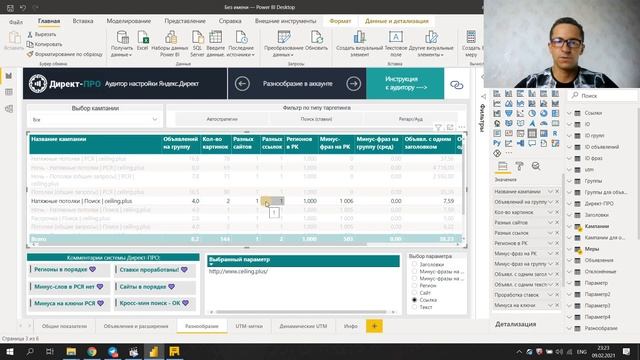This screenshot has height=360, width=640.
Task: Click the Excel import icon
Action: click(142, 38)
